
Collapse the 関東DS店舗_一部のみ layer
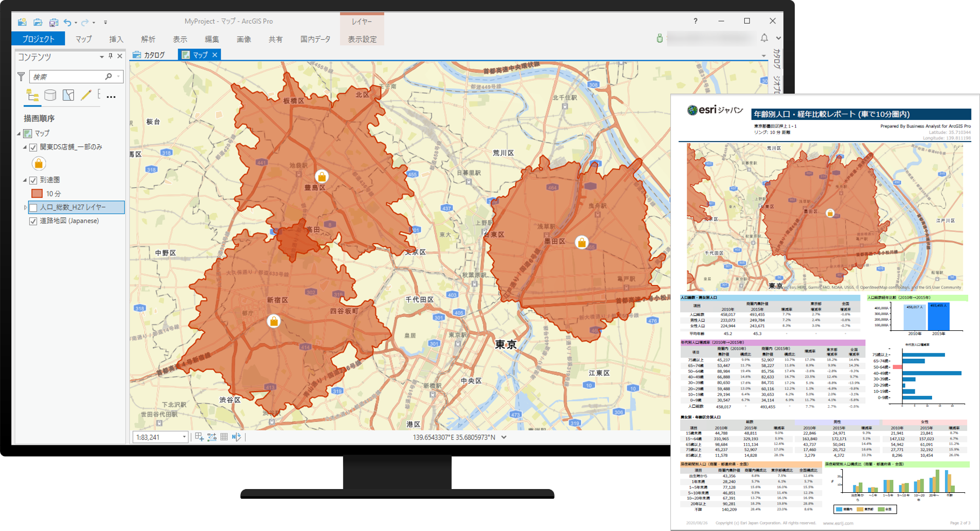point(25,147)
